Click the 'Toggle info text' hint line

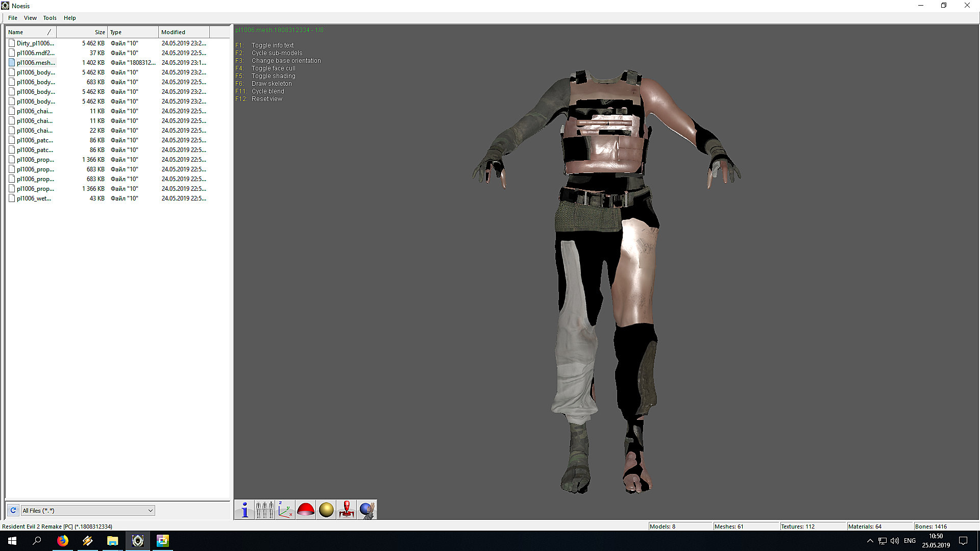tap(273, 45)
